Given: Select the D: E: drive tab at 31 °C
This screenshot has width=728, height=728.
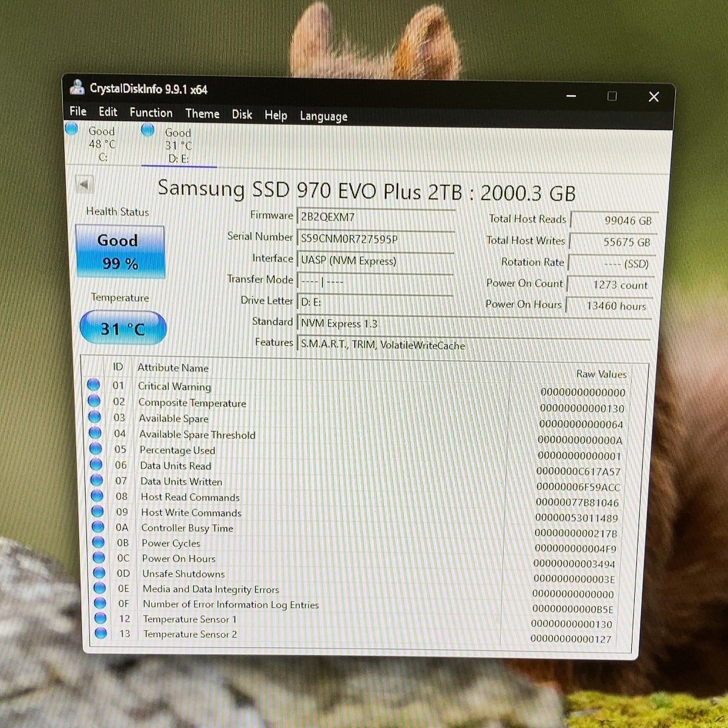Looking at the screenshot, I should click(x=178, y=146).
